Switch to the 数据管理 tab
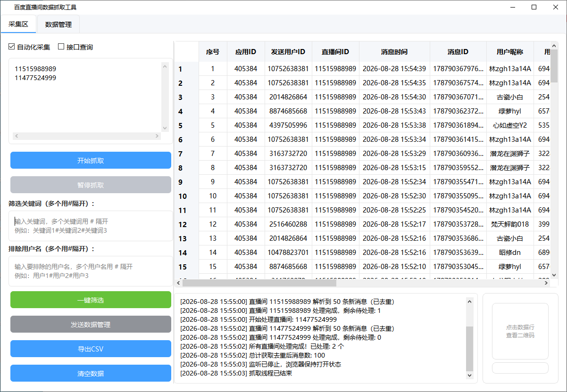The width and height of the screenshot is (567, 392). pos(58,24)
